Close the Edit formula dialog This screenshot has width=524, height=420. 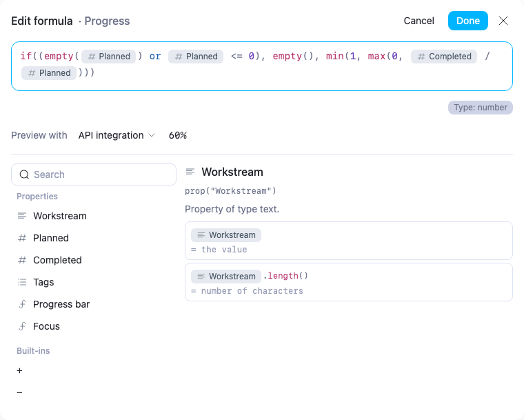pyautogui.click(x=503, y=21)
